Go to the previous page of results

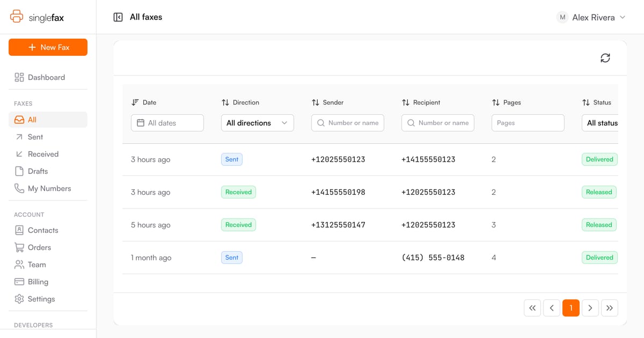(552, 308)
